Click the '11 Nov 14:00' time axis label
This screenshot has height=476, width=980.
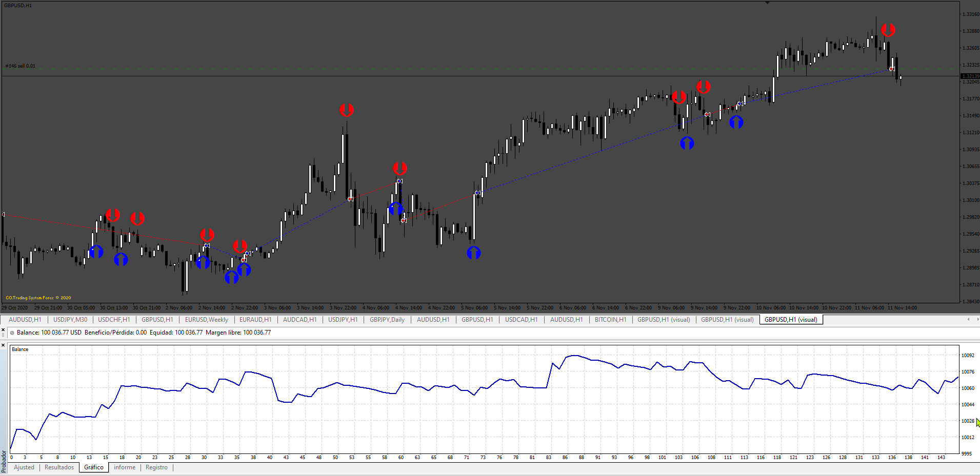(902, 308)
